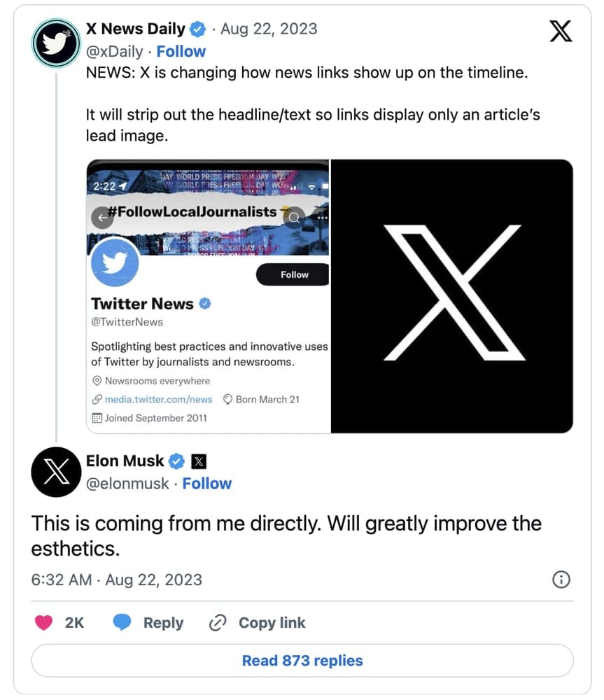Click the Copy link chain icon
Image resolution: width=604 pixels, height=700 pixels.
click(217, 622)
